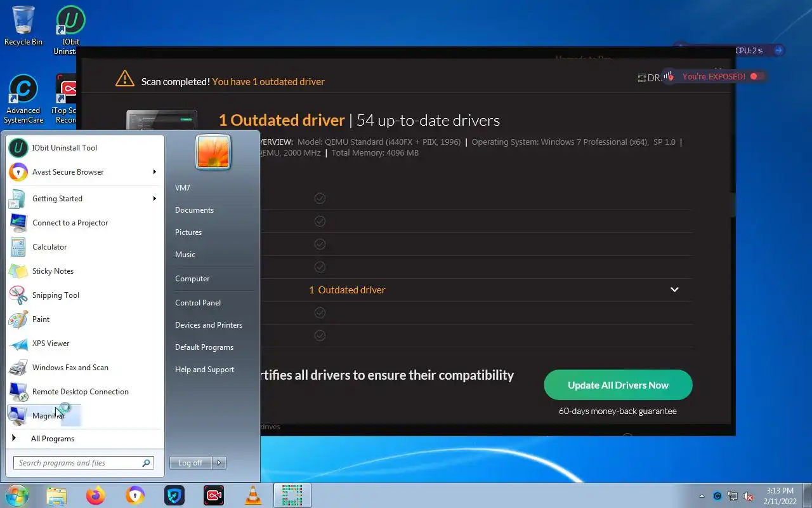Screen dimensions: 812x508
Task: Open Windows Explorer from taskbar
Action: (56, 495)
